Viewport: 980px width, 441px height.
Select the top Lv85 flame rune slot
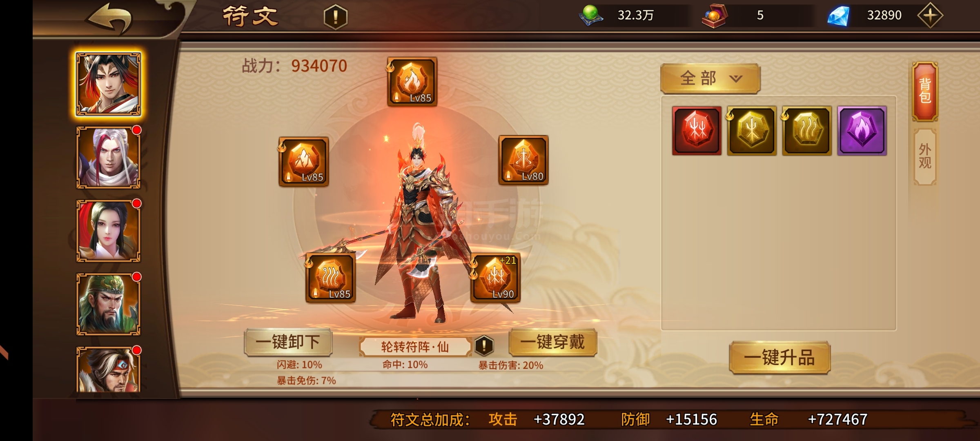(412, 82)
